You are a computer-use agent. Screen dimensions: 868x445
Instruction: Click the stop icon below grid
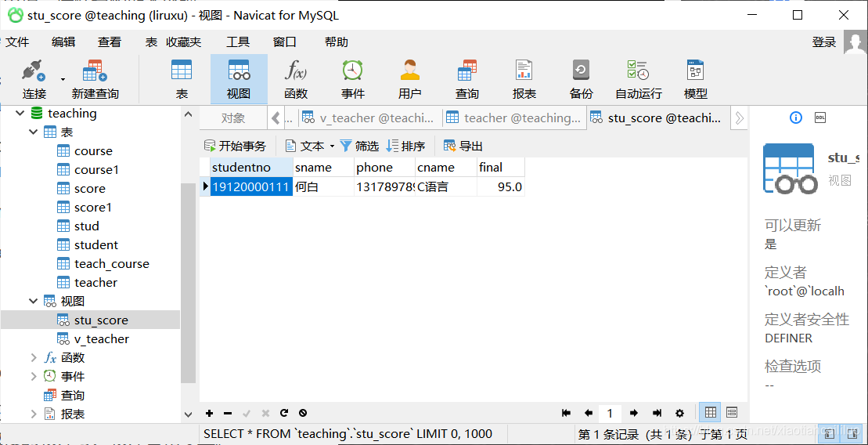pos(303,413)
